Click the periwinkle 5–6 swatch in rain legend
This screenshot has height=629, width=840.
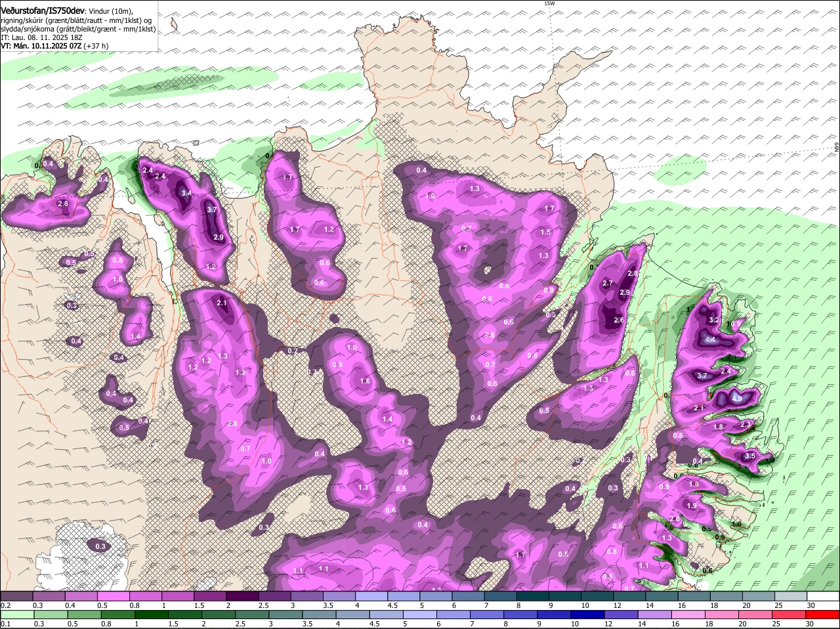pyautogui.click(x=420, y=615)
